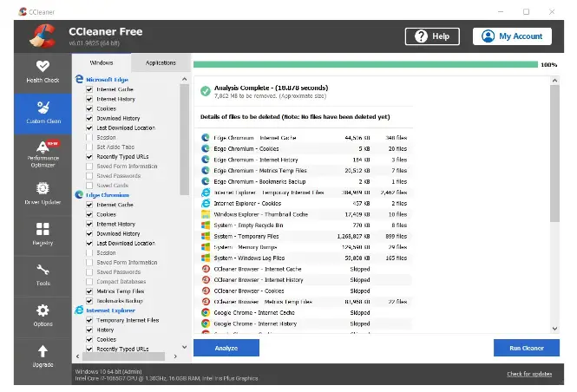This screenshot has height=392, width=577.
Task: Click Check for updates link
Action: pos(529,374)
